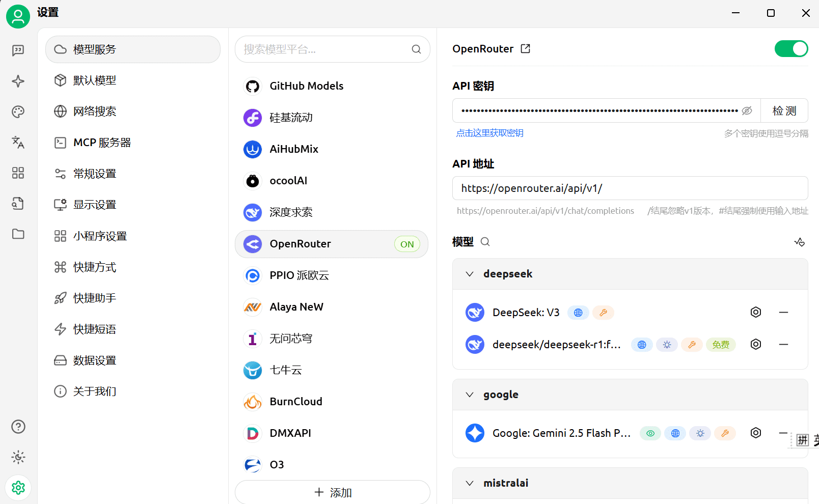Image resolution: width=819 pixels, height=504 pixels.
Task: Click the paintbrush palette sidebar icon
Action: pos(18,112)
